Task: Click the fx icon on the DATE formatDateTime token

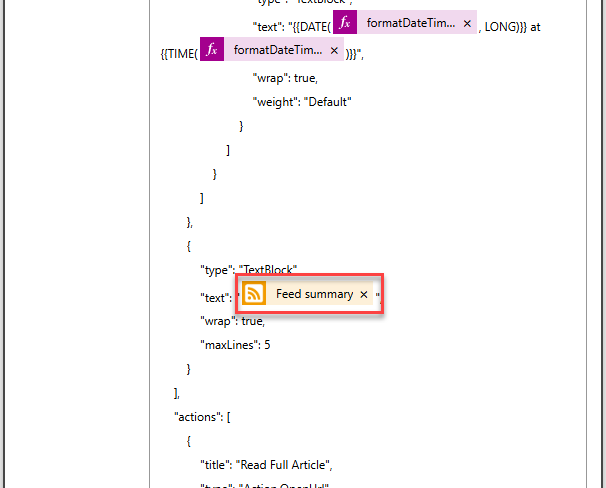Action: 345,22
